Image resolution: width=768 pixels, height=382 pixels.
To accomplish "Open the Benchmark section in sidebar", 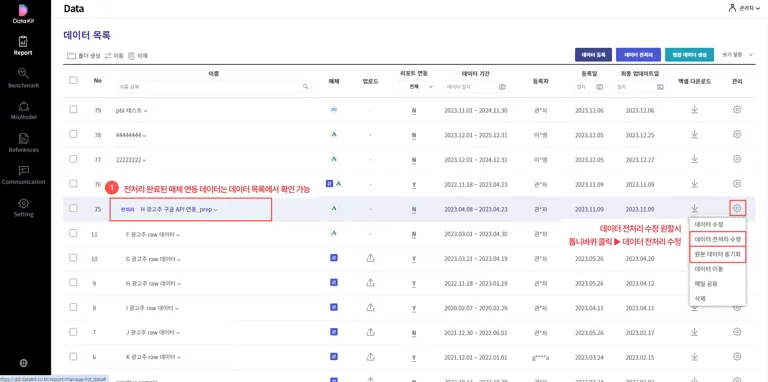I will [24, 78].
